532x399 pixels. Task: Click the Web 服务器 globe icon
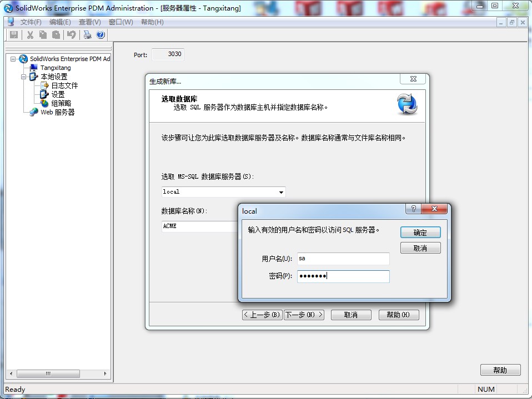point(33,112)
